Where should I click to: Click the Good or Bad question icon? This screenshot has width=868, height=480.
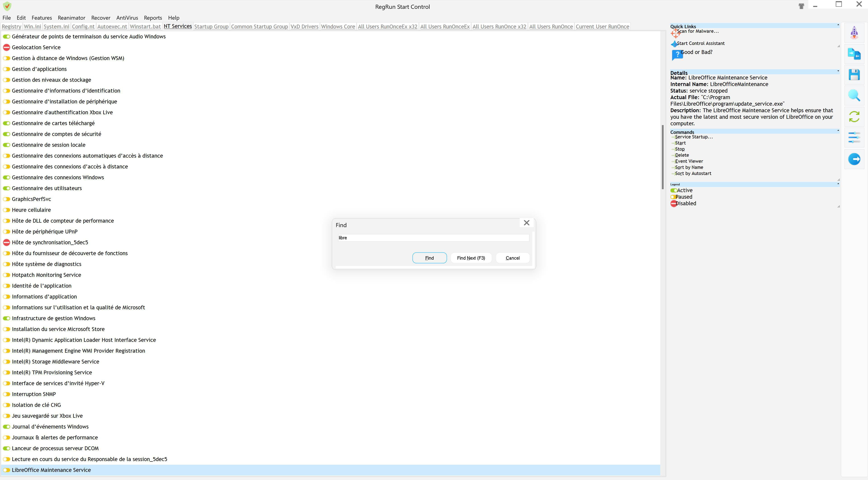tap(677, 54)
